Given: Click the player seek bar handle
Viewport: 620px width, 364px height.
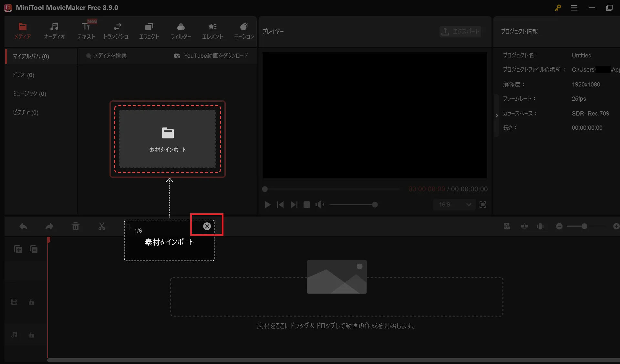Looking at the screenshot, I should (265, 189).
